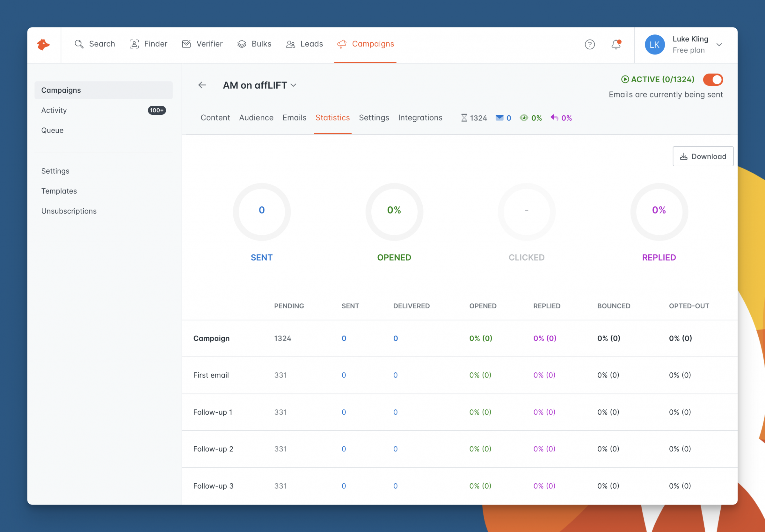Image resolution: width=765 pixels, height=532 pixels.
Task: Select the Campaigns megaphone icon
Action: click(341, 44)
